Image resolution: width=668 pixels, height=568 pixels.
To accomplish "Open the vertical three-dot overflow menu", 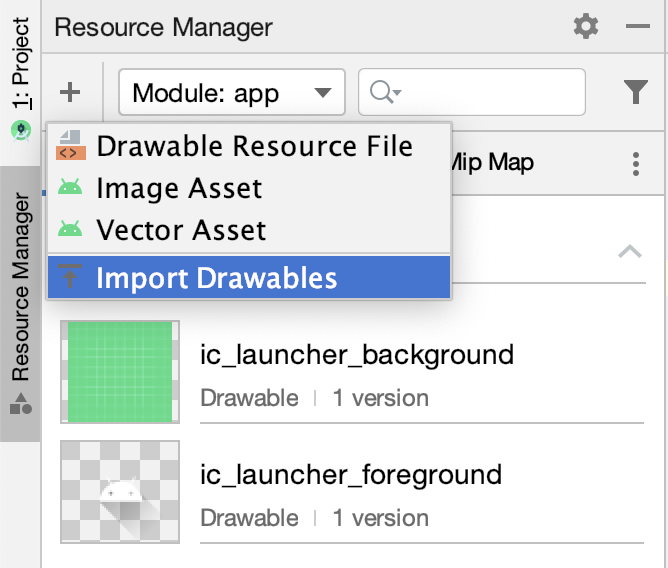I will click(x=636, y=163).
